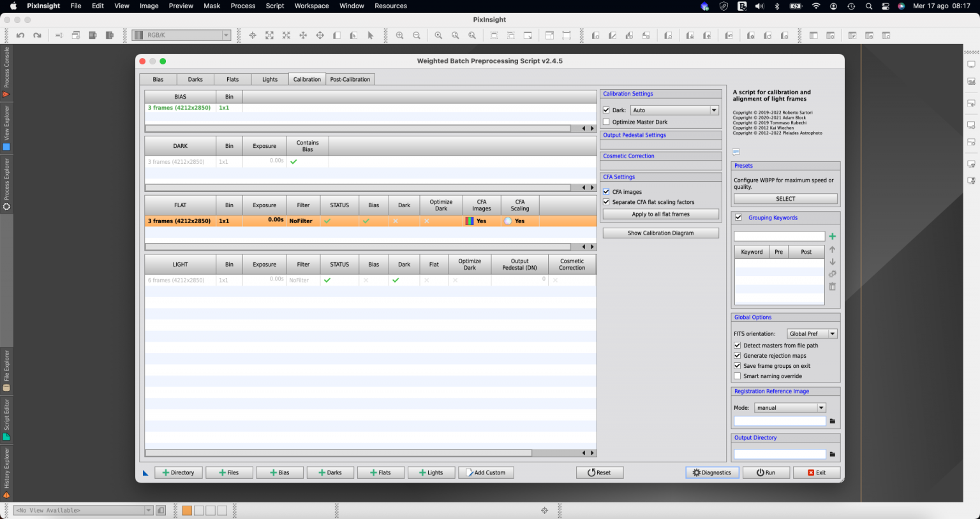Open the Script Editor sidebar panel
The width and height of the screenshot is (980, 519).
click(6, 418)
